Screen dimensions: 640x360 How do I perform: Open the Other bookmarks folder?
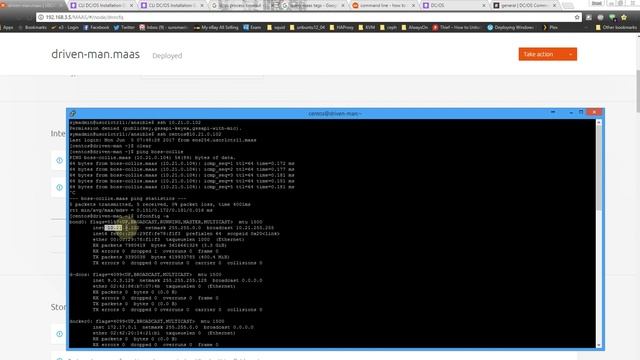tap(616, 27)
